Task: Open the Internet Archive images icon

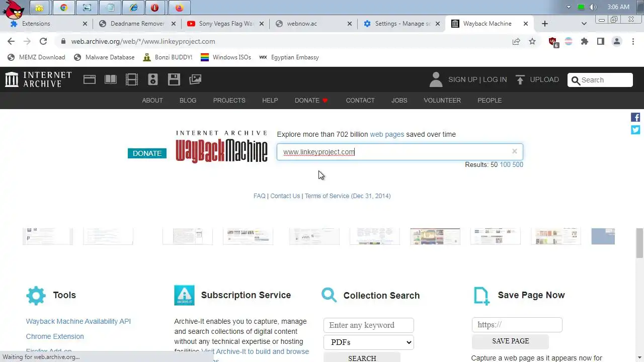Action: (x=195, y=79)
